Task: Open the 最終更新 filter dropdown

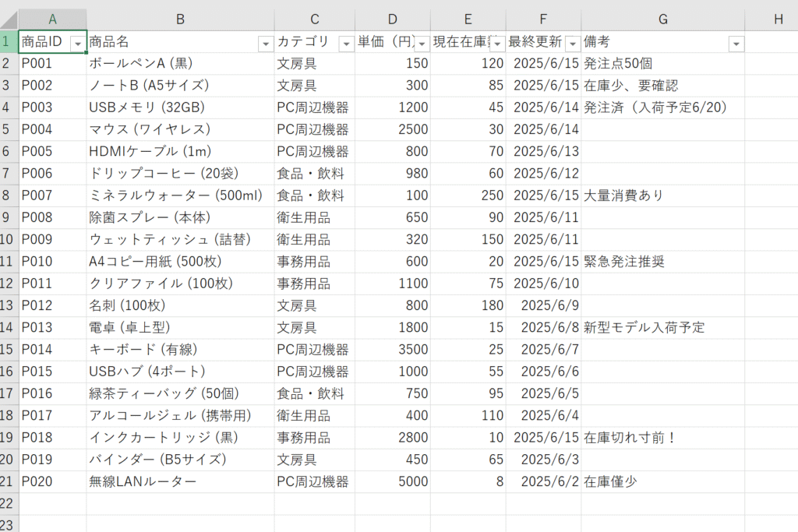Action: coord(573,44)
